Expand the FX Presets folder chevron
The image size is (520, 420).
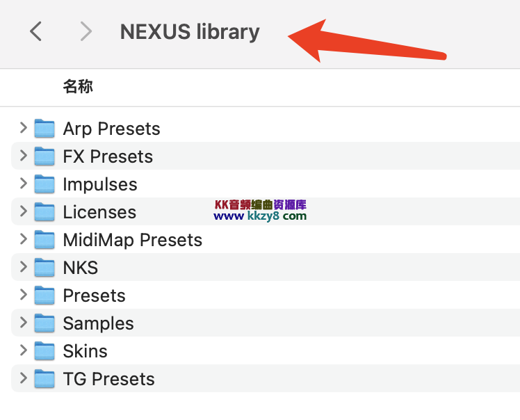click(23, 155)
